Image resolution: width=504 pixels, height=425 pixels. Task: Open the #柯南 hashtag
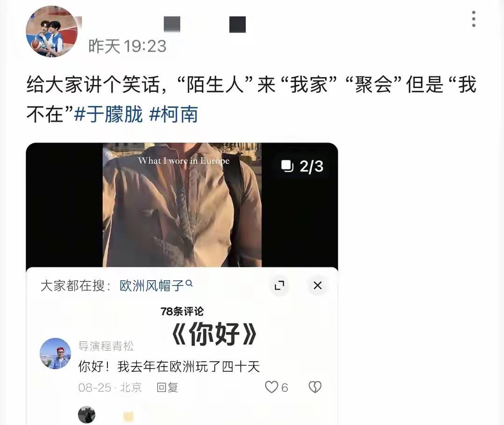click(173, 114)
